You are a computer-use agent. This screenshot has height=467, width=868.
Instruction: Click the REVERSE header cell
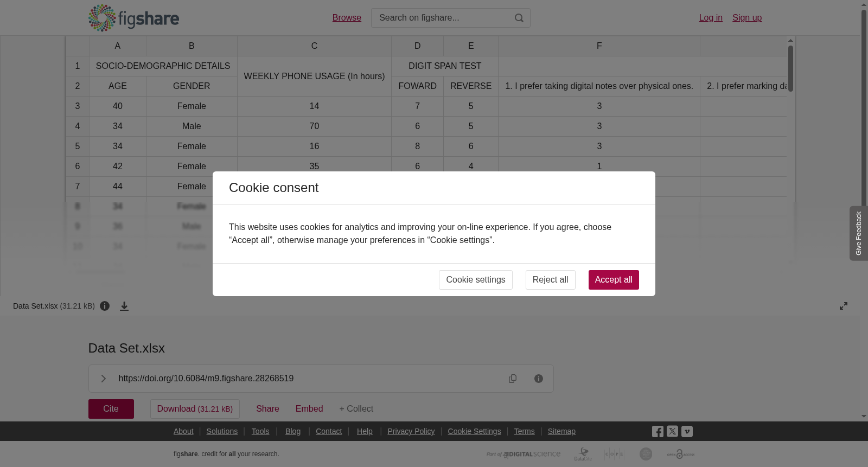[471, 86]
